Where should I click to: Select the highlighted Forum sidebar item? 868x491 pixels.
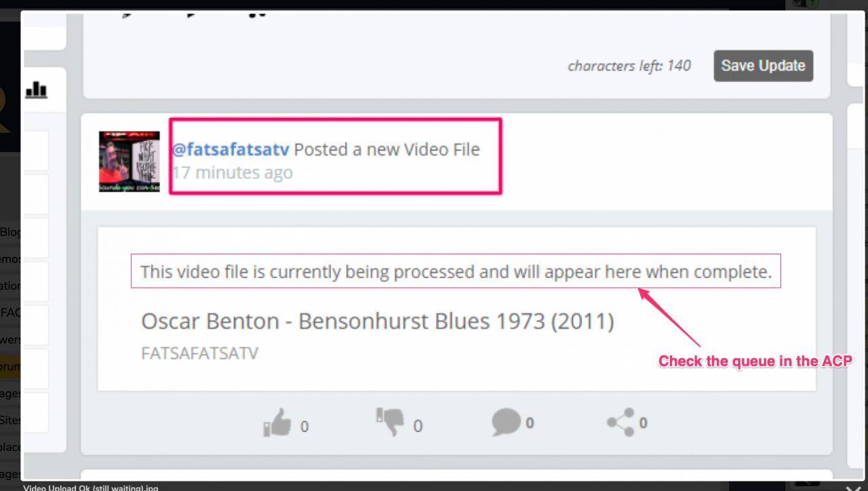[11, 366]
